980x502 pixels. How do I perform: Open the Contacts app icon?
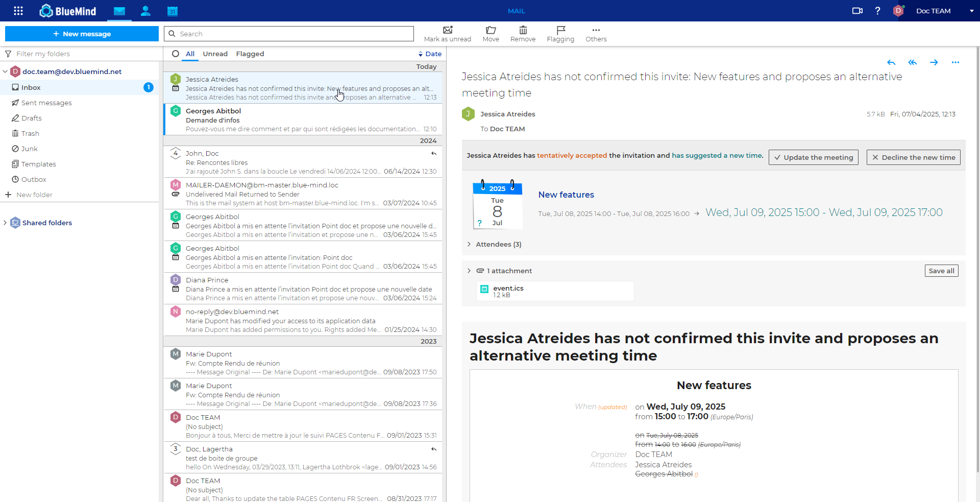tap(145, 11)
